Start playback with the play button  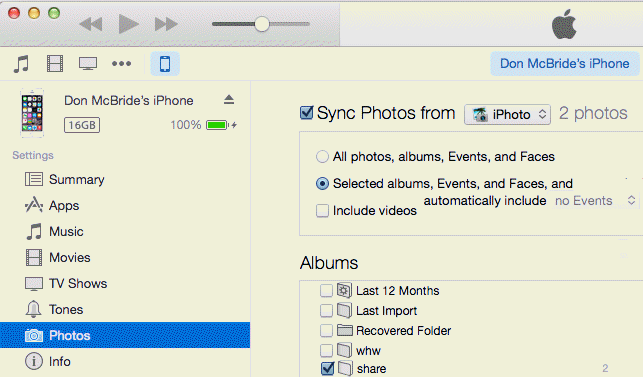pos(128,24)
